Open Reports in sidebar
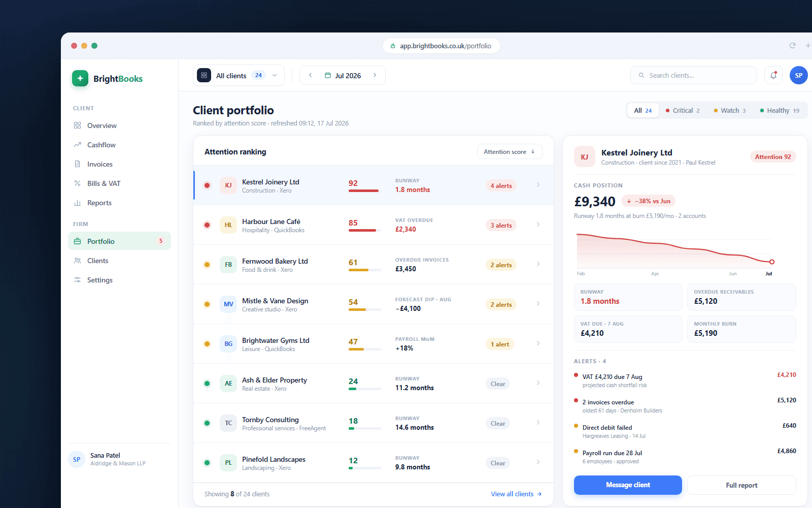 tap(119, 203)
